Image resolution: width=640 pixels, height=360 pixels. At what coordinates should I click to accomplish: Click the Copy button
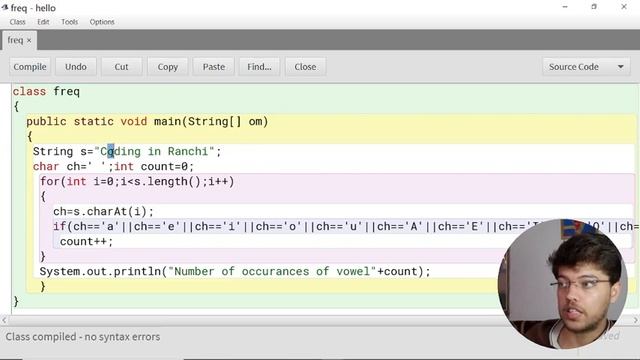(x=168, y=67)
